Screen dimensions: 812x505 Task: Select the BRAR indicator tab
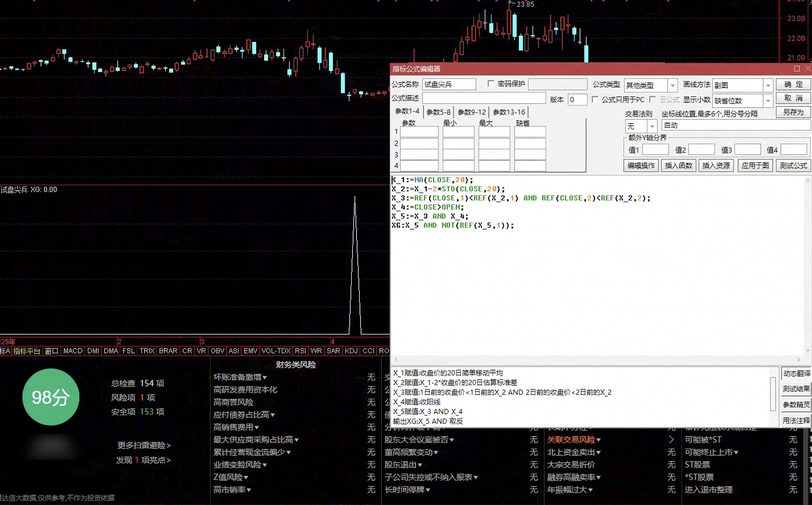pyautogui.click(x=168, y=351)
